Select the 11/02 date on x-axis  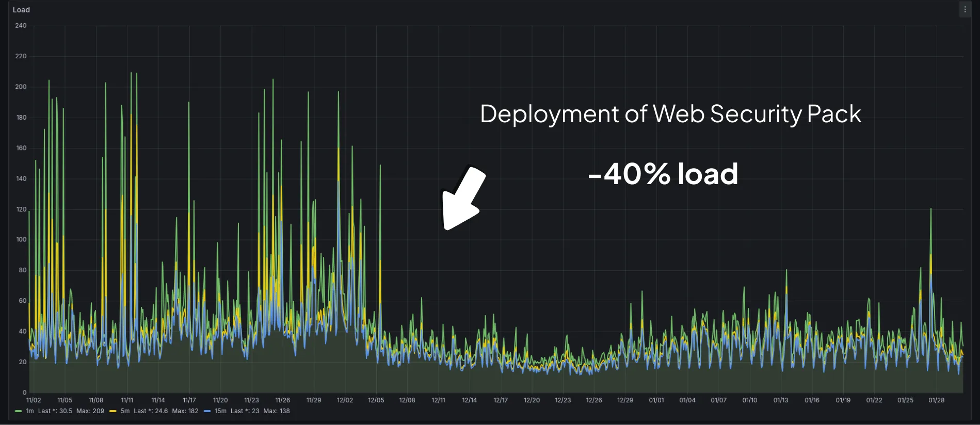point(34,400)
